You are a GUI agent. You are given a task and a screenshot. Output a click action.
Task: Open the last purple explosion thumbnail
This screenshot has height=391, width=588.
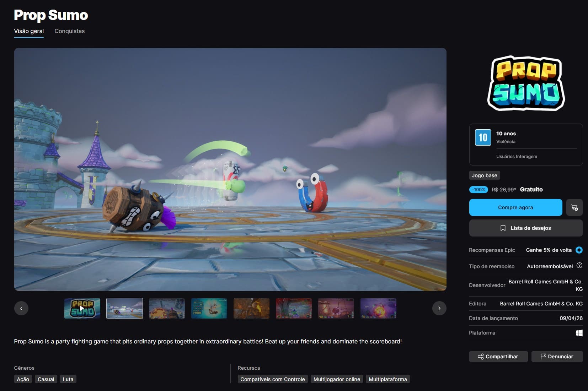(378, 308)
